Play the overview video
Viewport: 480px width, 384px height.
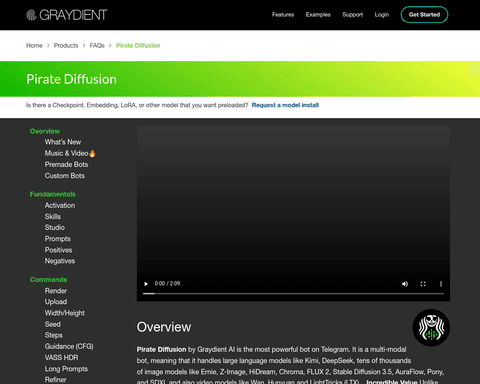(x=146, y=284)
